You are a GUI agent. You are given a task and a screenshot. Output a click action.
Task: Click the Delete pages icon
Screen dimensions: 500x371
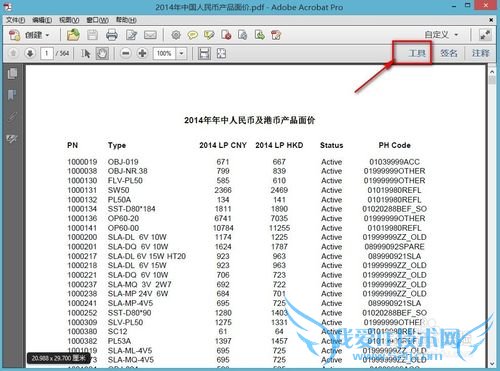pyautogui.click(x=226, y=35)
